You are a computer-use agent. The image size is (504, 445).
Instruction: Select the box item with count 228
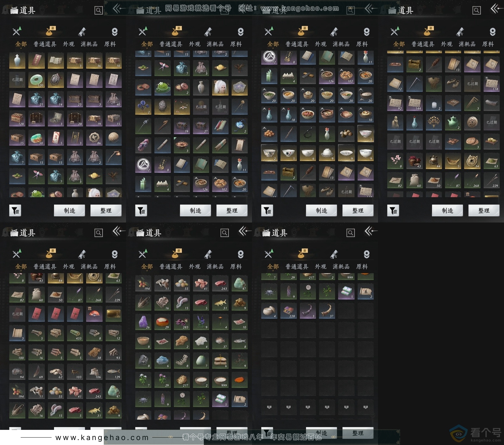[x=288, y=311]
